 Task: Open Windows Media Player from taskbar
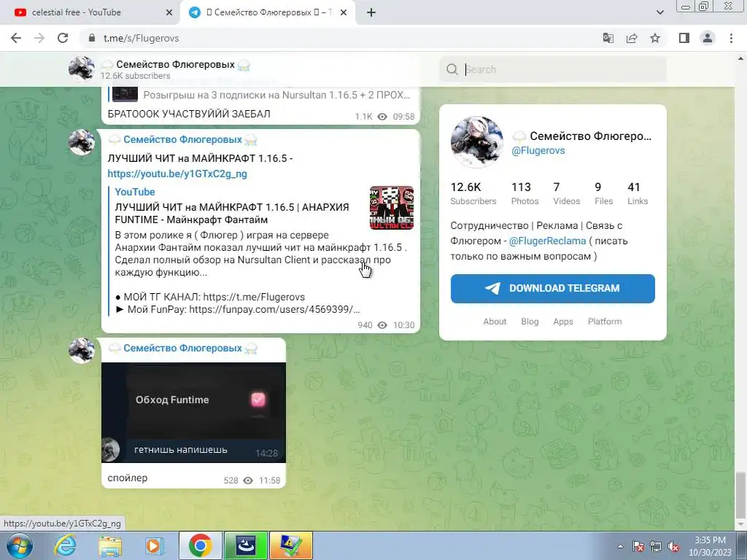tap(155, 545)
